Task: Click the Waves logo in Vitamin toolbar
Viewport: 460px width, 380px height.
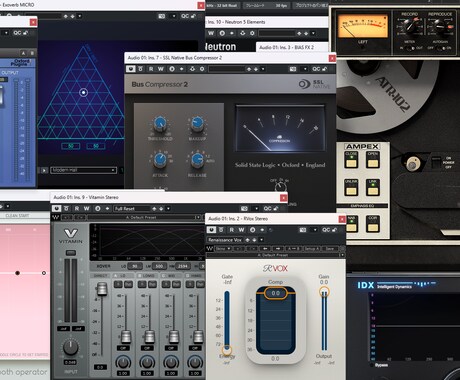Action: 56,217
